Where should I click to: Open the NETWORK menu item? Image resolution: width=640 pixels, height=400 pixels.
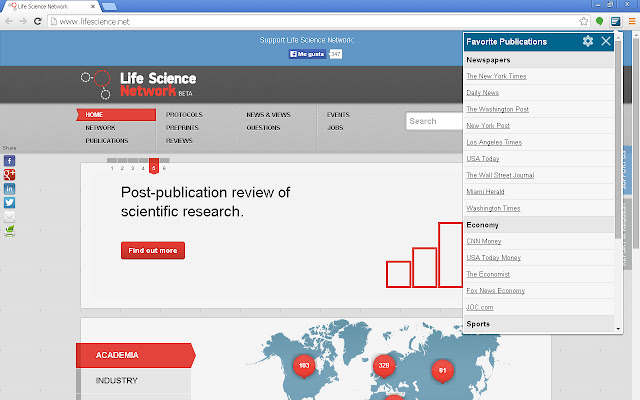pos(100,128)
